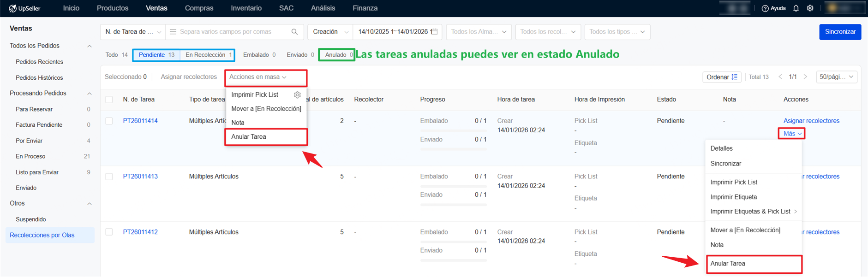Go to previous page arrow
Screen dimensions: 868x277
pyautogui.click(x=780, y=77)
